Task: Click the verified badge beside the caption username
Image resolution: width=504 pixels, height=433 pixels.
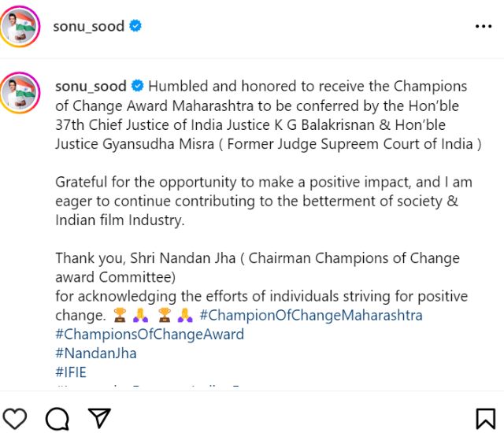Action: 136,86
